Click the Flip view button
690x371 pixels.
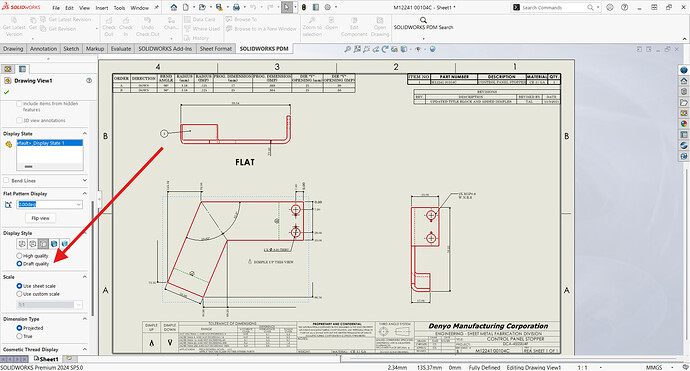[x=40, y=218]
